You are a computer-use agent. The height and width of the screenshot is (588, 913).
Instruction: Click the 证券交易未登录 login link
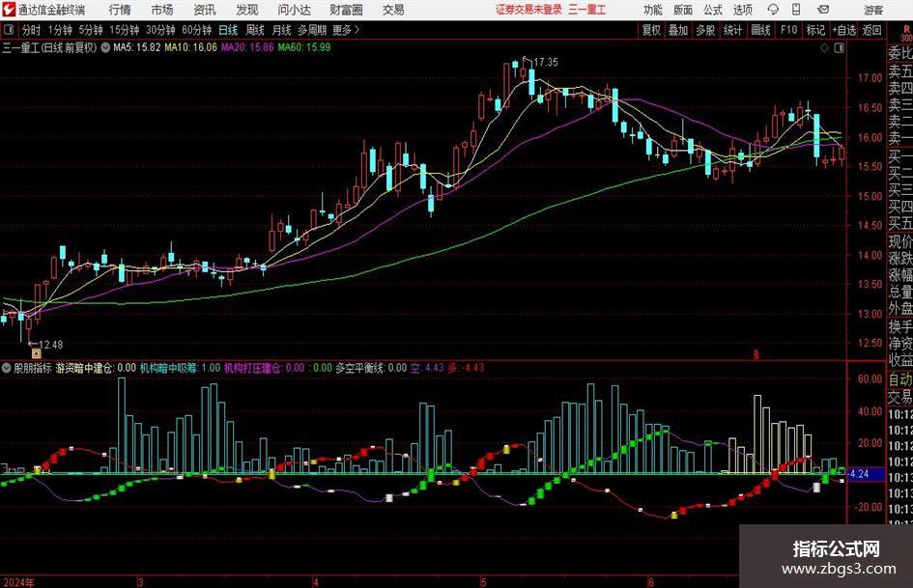click(528, 10)
